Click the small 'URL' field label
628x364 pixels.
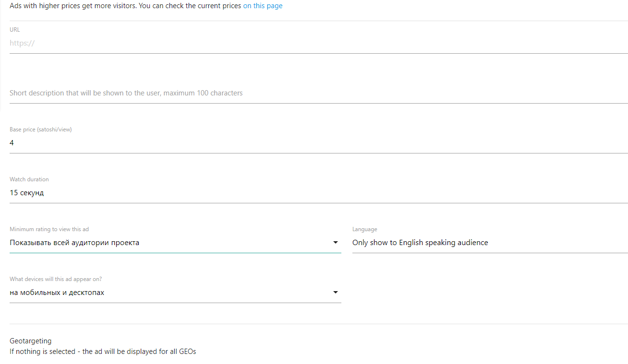(15, 30)
